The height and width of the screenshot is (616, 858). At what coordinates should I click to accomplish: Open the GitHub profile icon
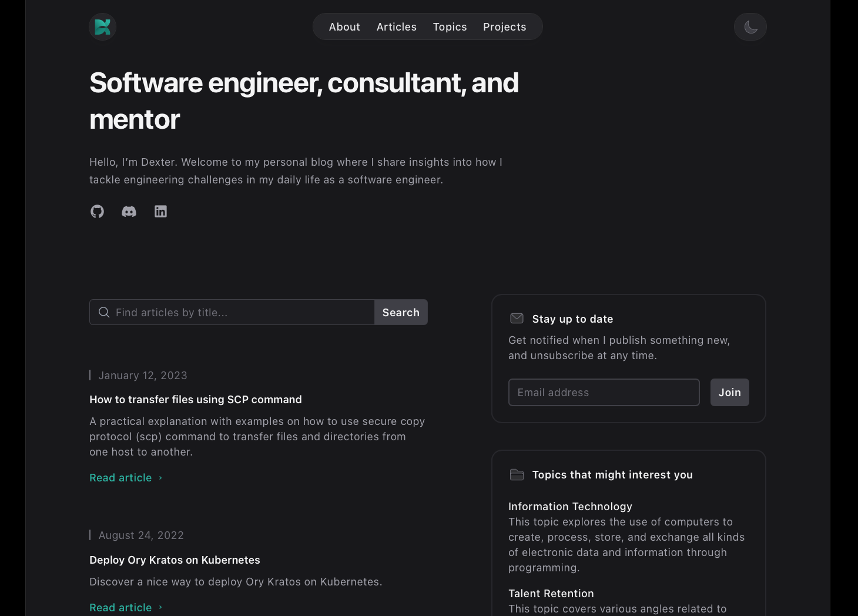tap(97, 212)
